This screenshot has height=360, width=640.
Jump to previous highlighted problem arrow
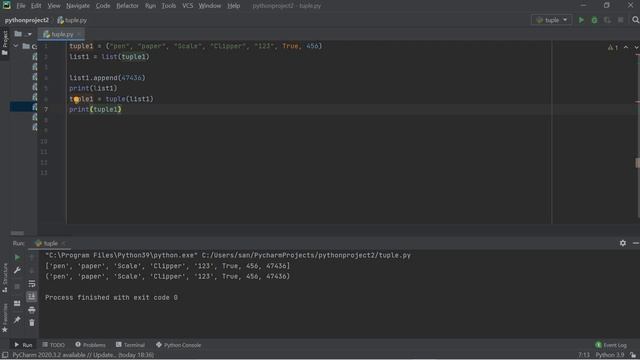(626, 47)
